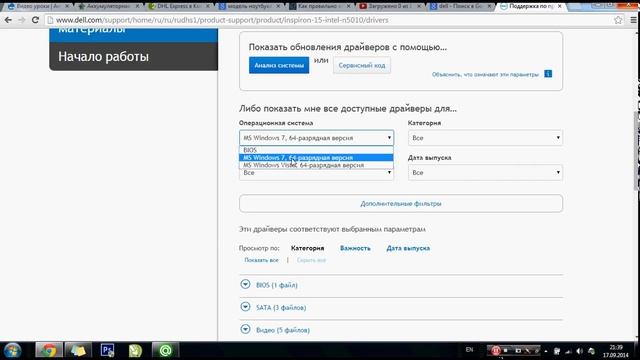Select BIOS in the OS list
Image resolution: width=640 pixels, height=360 pixels.
316,150
